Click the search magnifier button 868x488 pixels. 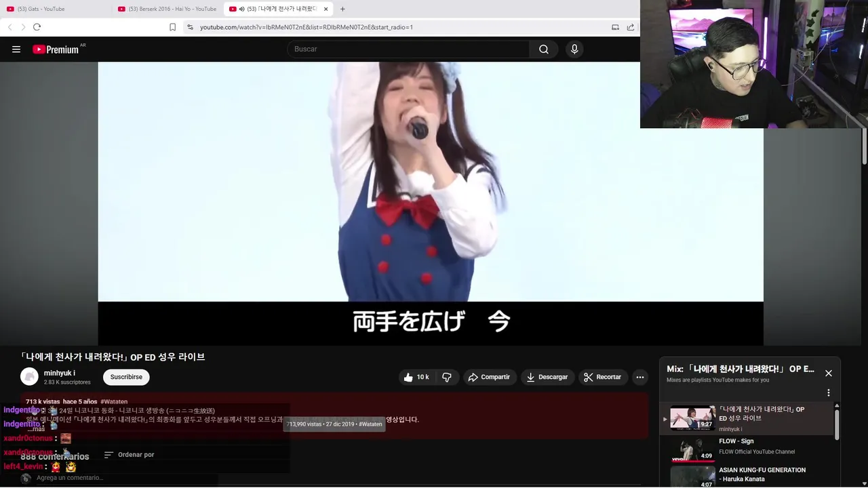pos(544,49)
